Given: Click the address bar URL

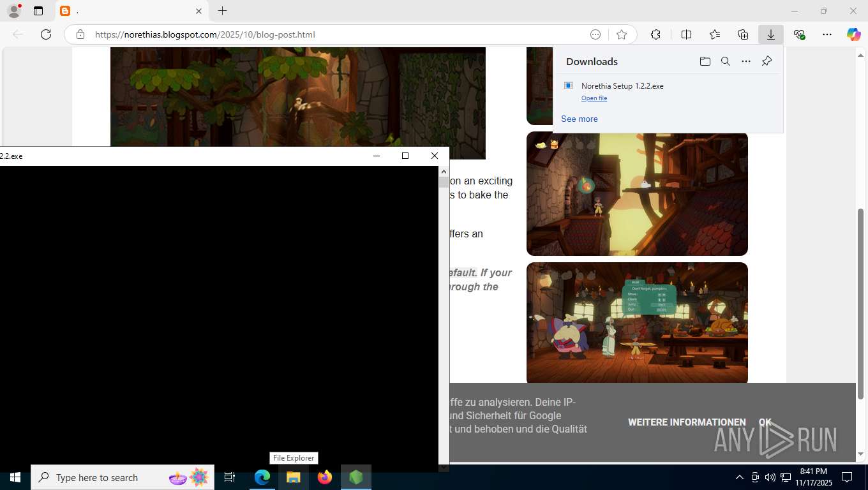Looking at the screenshot, I should coord(205,34).
